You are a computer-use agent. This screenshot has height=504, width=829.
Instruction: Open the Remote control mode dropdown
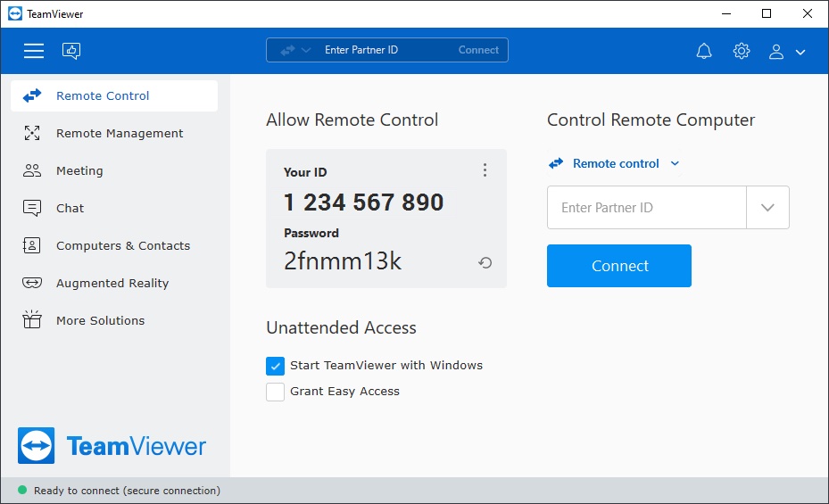(614, 164)
